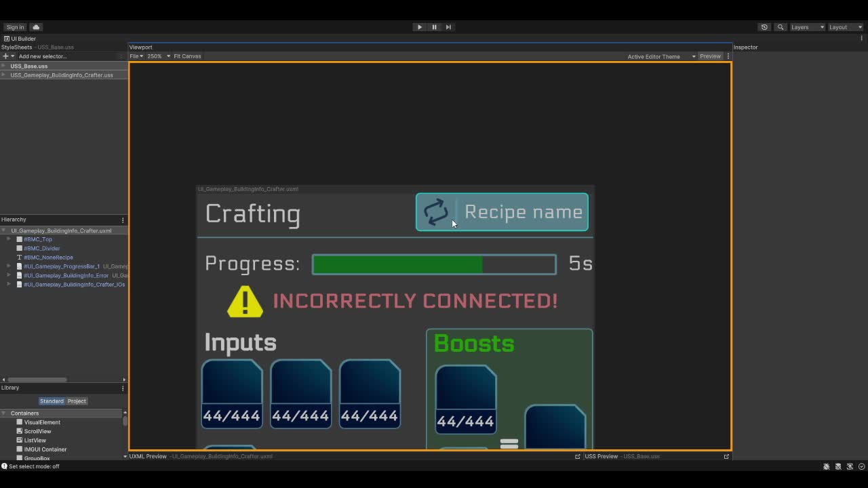Open the Layers dropdown
Image resolution: width=868 pixels, height=488 pixels.
pyautogui.click(x=807, y=27)
